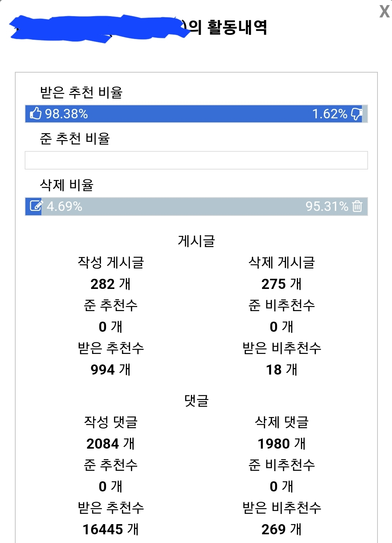Click the 994 개 received upvotes count
Screen dimensions: 392x543
tap(111, 370)
